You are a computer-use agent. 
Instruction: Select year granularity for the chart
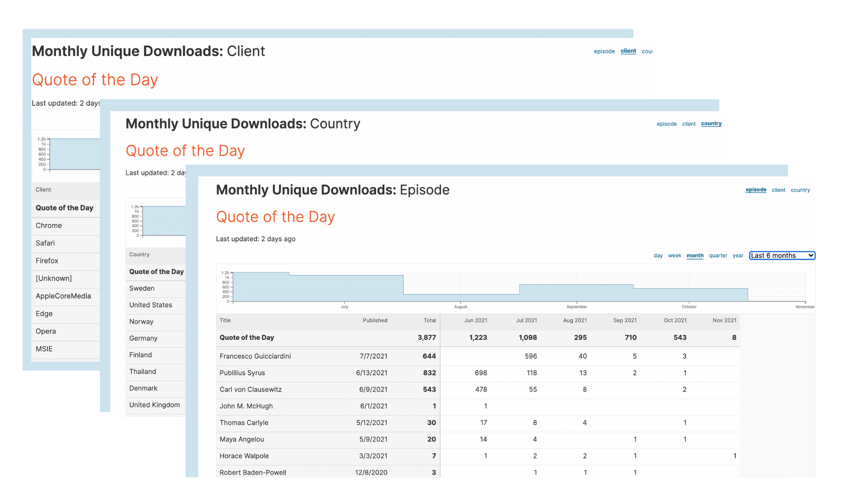738,255
